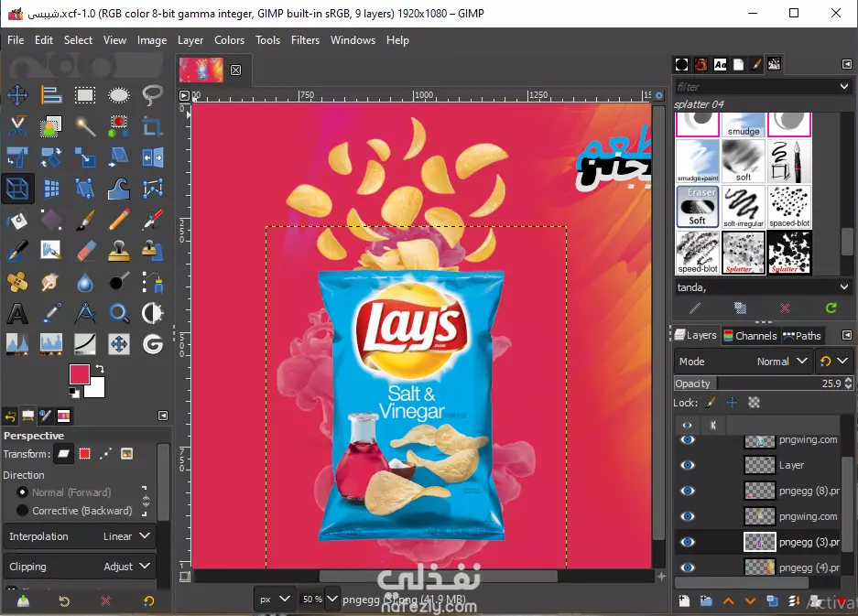Screen dimensions: 858x616
Task: Open the Colors menu
Action: click(x=229, y=40)
